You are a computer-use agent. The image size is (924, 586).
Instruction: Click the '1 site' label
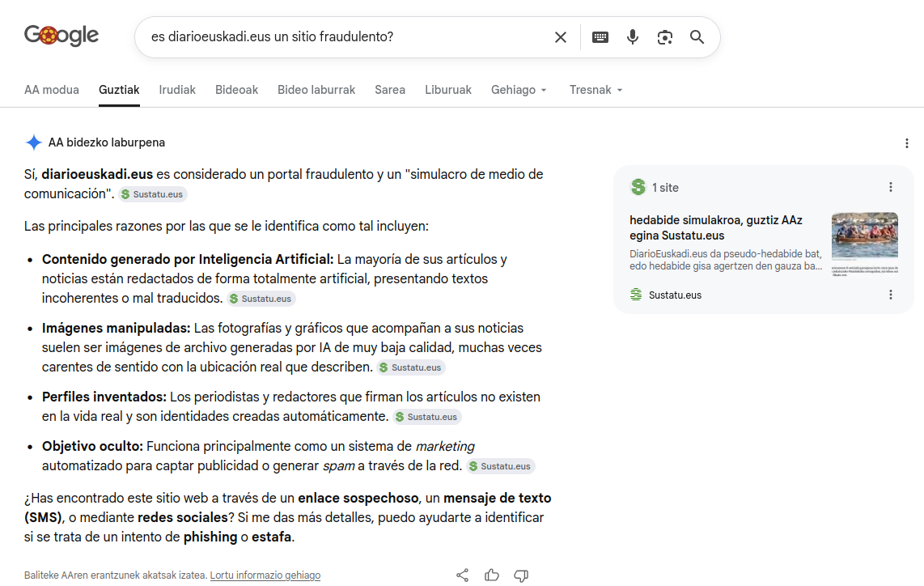[x=665, y=188]
